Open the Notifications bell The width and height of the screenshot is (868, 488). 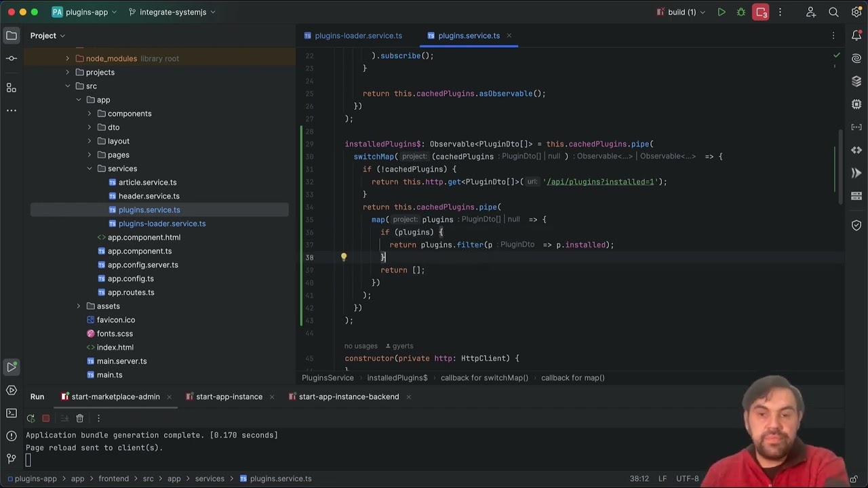[x=856, y=35]
